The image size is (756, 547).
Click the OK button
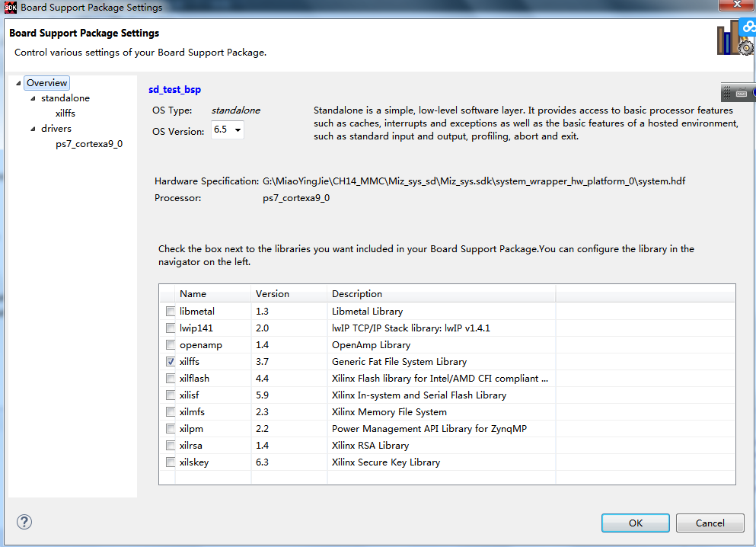tap(636, 523)
